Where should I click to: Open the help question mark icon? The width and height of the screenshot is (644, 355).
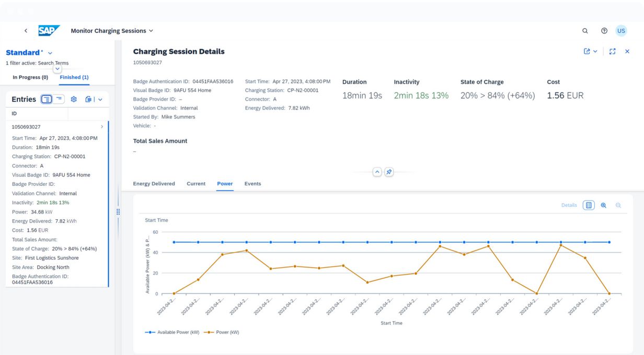point(604,31)
